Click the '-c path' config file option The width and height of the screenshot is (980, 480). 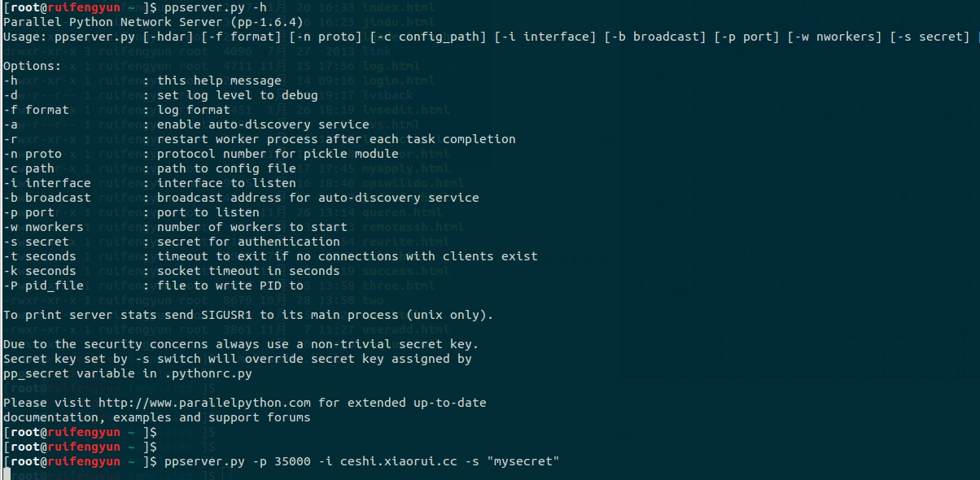pyautogui.click(x=150, y=168)
